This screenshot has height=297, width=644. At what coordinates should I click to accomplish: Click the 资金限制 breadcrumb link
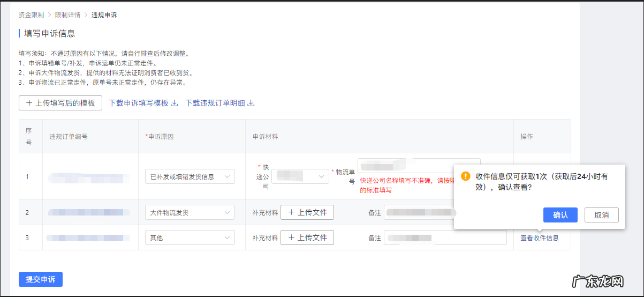point(31,15)
